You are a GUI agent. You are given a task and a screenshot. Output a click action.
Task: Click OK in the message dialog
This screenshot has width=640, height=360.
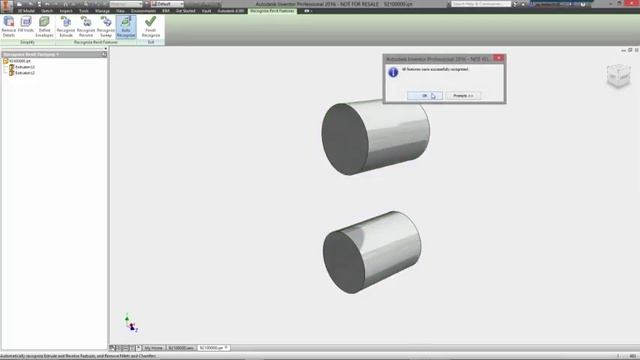[x=424, y=96]
